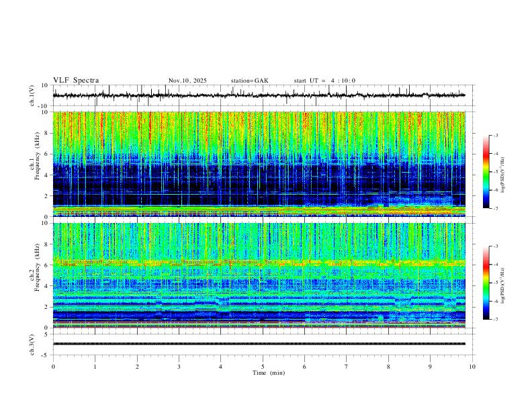
Task: Click the ch.3 flat voltage trace
Action: (x=259, y=344)
